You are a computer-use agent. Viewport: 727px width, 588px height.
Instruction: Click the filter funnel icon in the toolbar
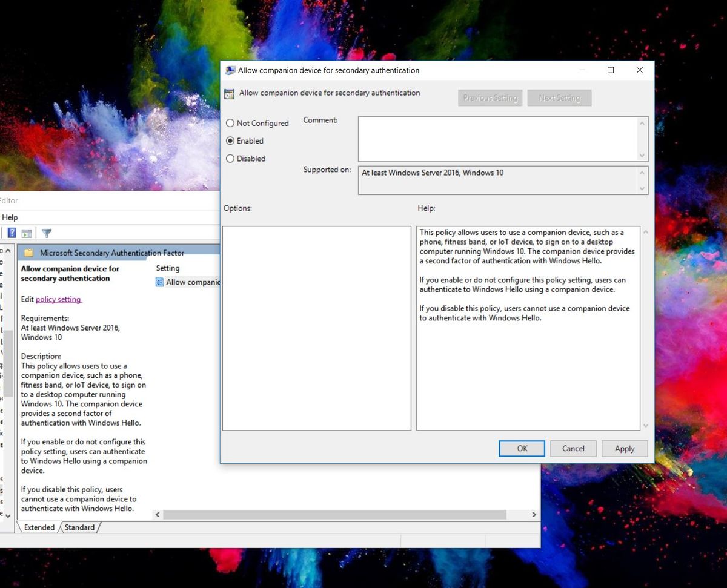pyautogui.click(x=47, y=233)
